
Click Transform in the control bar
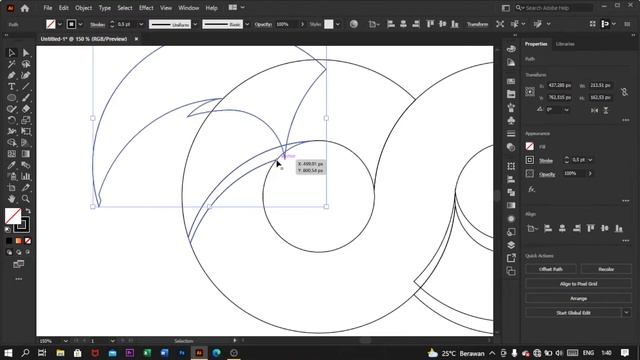(x=477, y=24)
